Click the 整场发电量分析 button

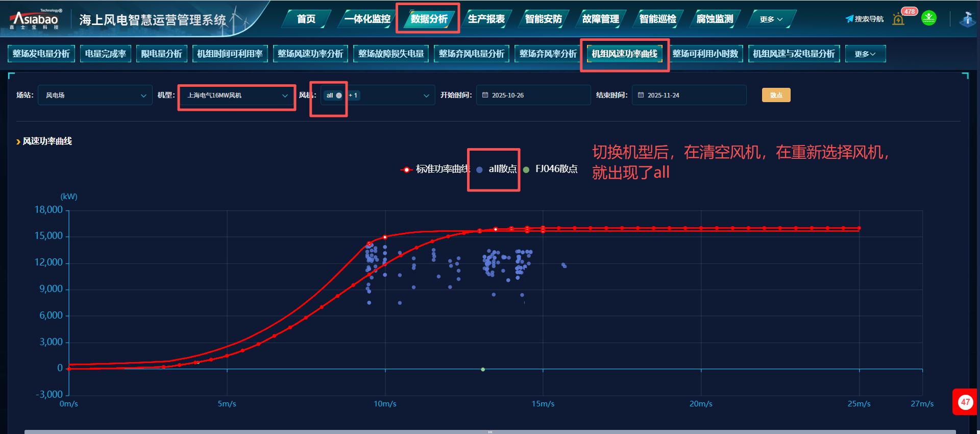[x=41, y=54]
